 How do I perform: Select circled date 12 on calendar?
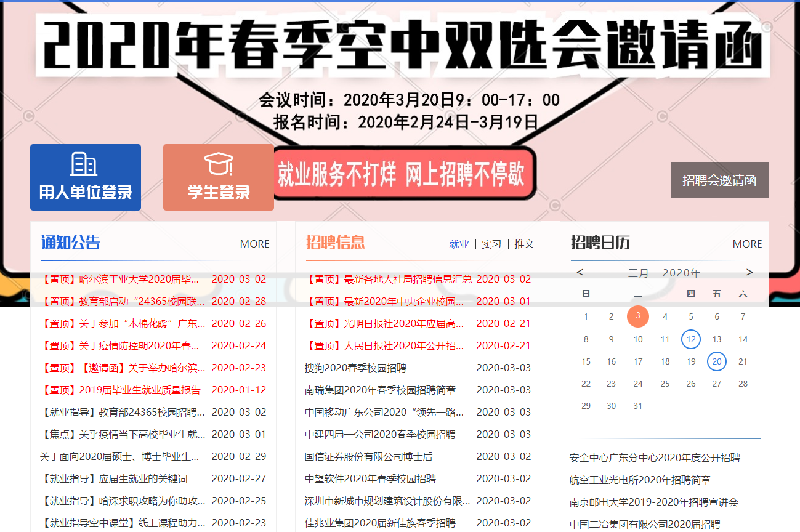690,339
